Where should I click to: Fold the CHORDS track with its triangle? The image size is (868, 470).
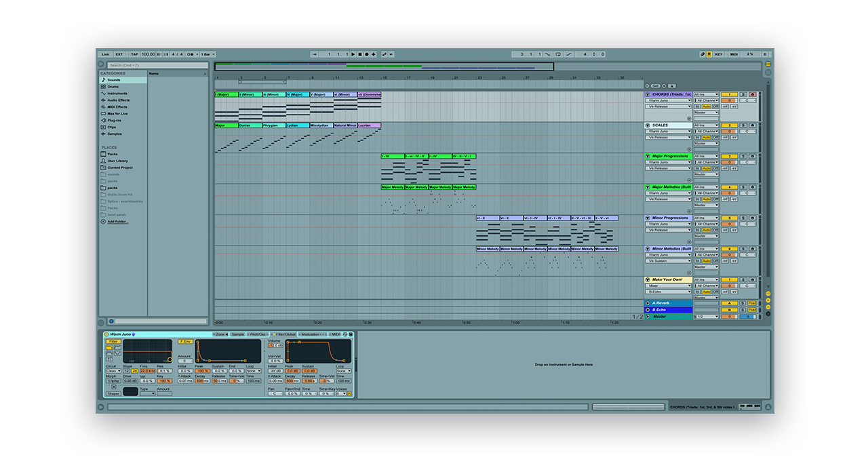pos(648,94)
